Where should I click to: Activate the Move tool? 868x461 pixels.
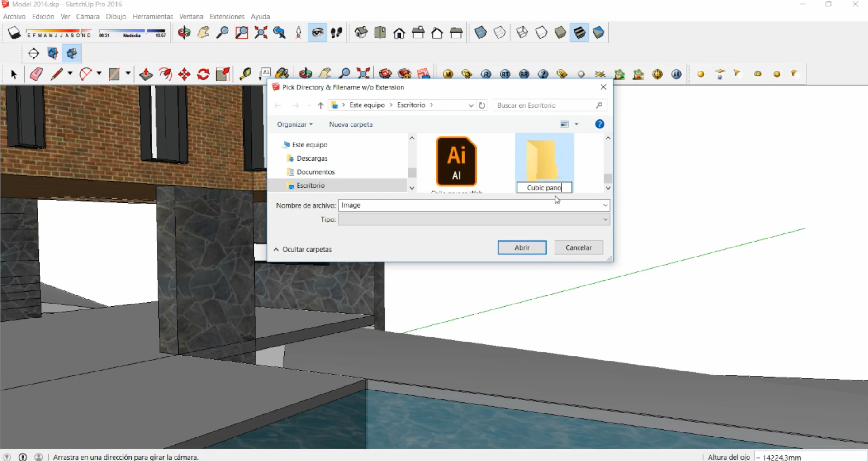pyautogui.click(x=185, y=74)
